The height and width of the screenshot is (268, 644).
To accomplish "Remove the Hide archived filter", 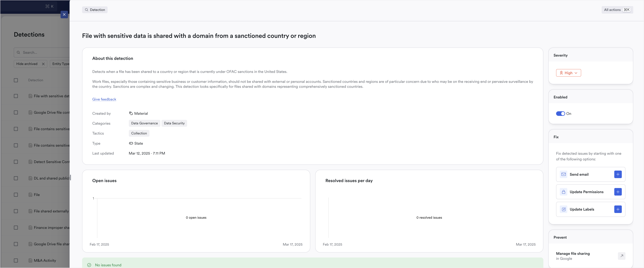I will [x=43, y=64].
